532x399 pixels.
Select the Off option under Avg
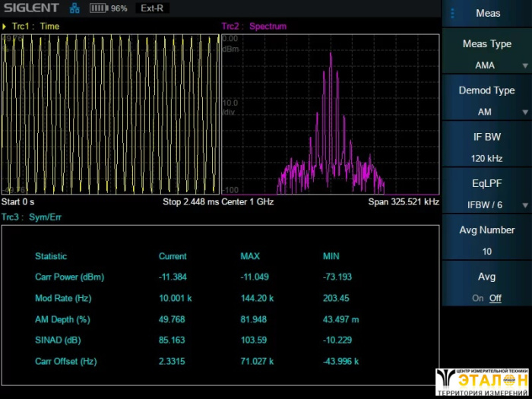[x=495, y=298]
